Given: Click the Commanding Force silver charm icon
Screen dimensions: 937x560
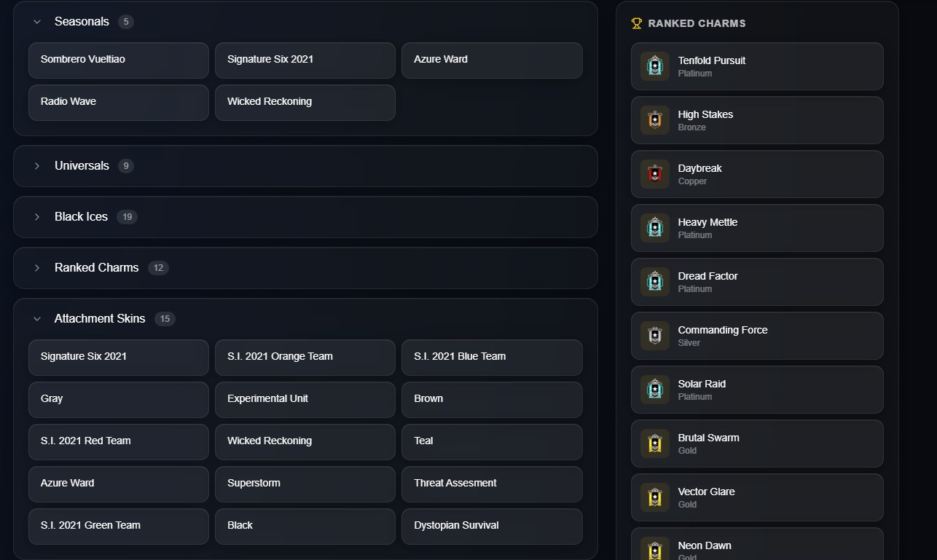Looking at the screenshot, I should pyautogui.click(x=654, y=336).
